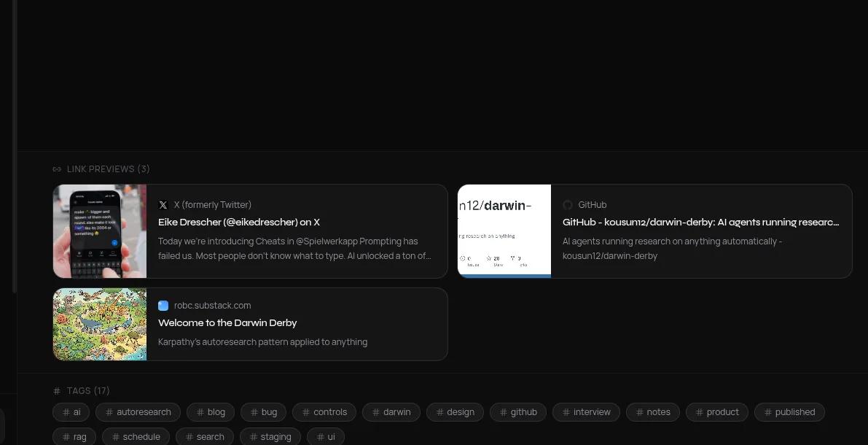Click the hash icon inside the schedule tag
868x445 pixels.
pyautogui.click(x=115, y=436)
